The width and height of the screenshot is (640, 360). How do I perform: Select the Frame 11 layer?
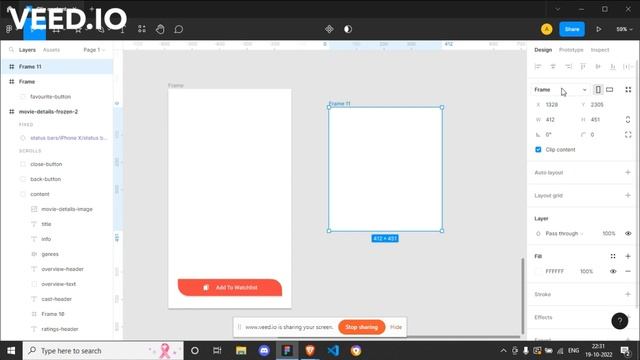click(57, 67)
